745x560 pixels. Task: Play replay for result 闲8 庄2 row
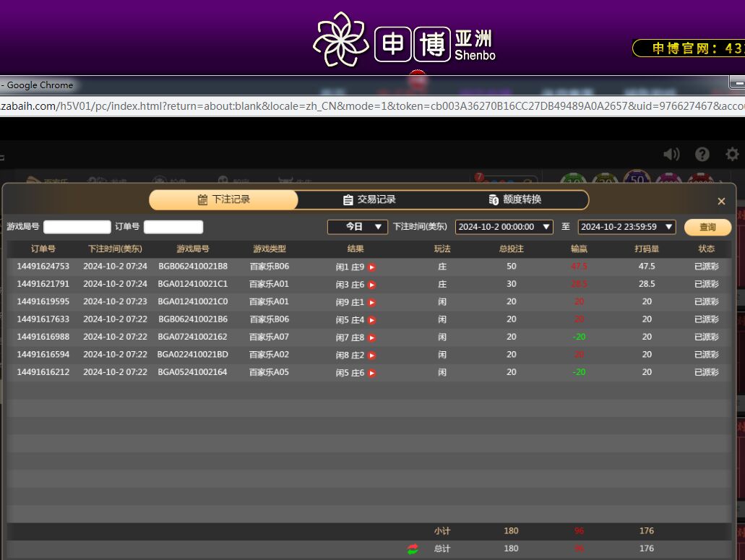[x=372, y=356]
